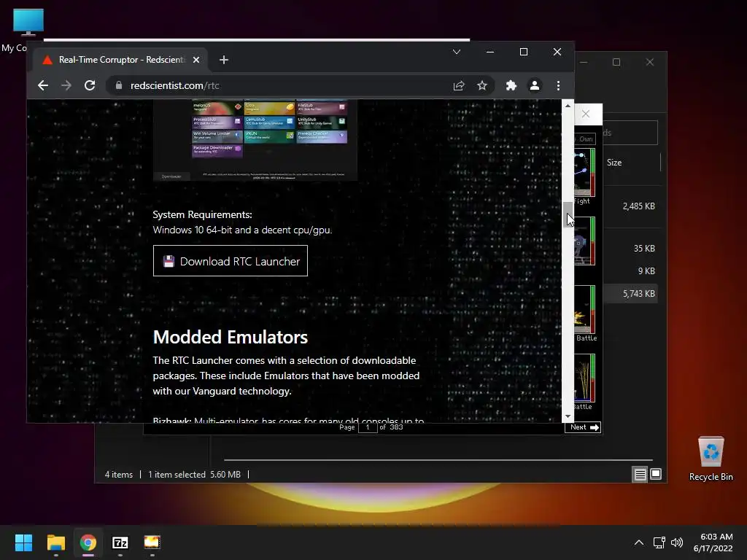Click the Modded Emulators heading
747x560 pixels.
pyautogui.click(x=230, y=337)
